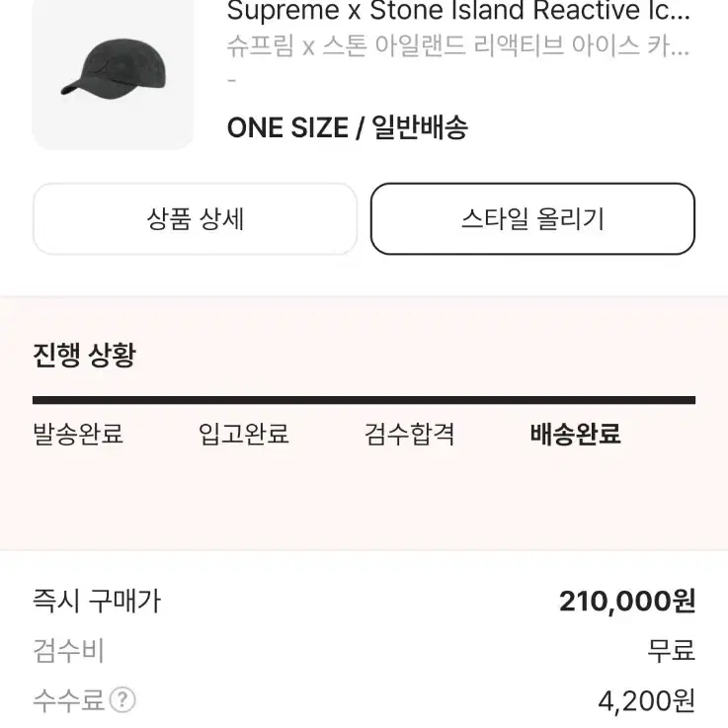Select the Supreme x Stone Island product title
The height and width of the screenshot is (728, 728).
(x=458, y=10)
